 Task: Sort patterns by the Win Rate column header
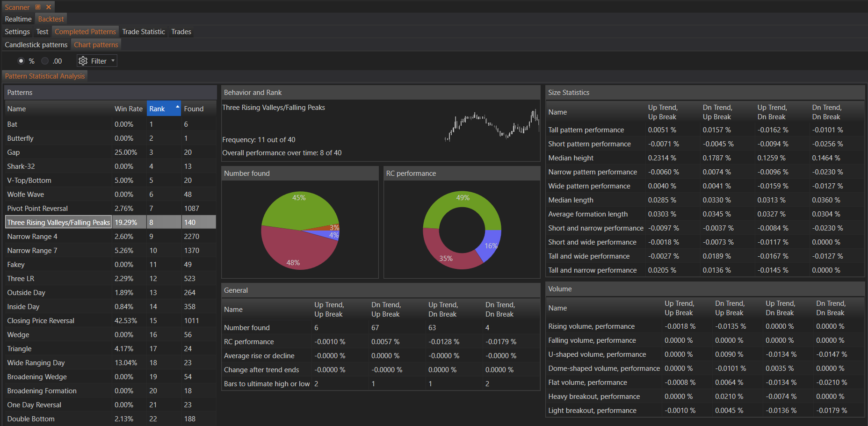pyautogui.click(x=128, y=109)
